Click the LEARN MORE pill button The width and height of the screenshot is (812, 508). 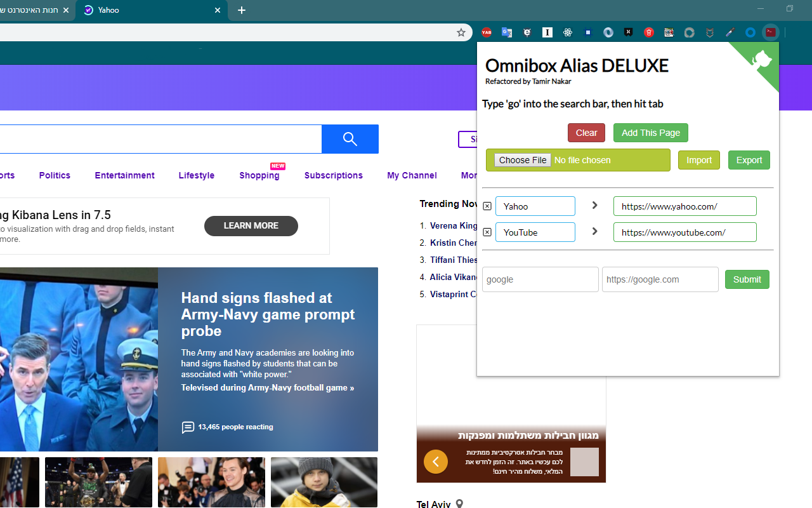pyautogui.click(x=251, y=225)
